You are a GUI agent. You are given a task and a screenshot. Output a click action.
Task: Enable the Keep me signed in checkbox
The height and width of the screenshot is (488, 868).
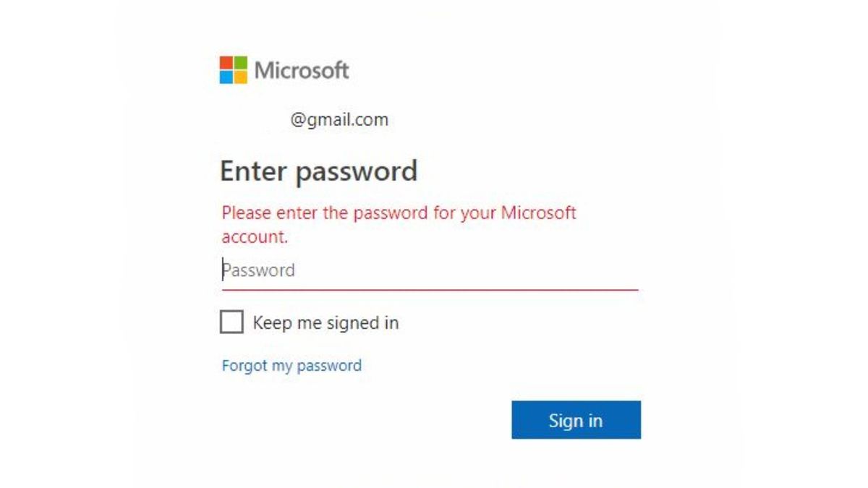click(232, 322)
